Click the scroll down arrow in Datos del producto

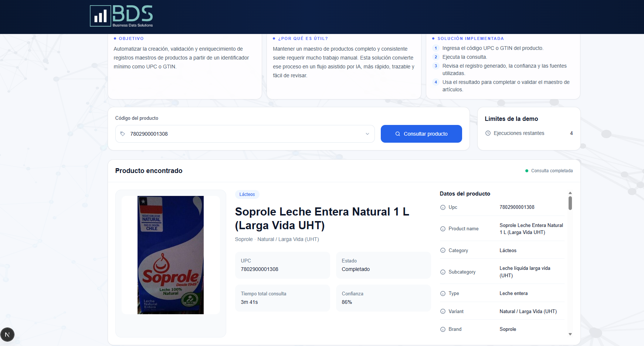tap(570, 334)
